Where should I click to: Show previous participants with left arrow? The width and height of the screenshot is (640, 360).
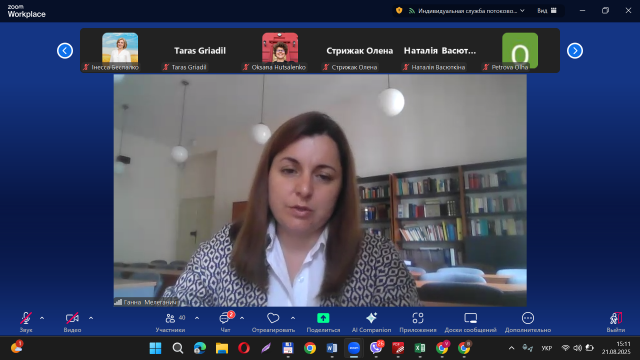pyautogui.click(x=65, y=51)
